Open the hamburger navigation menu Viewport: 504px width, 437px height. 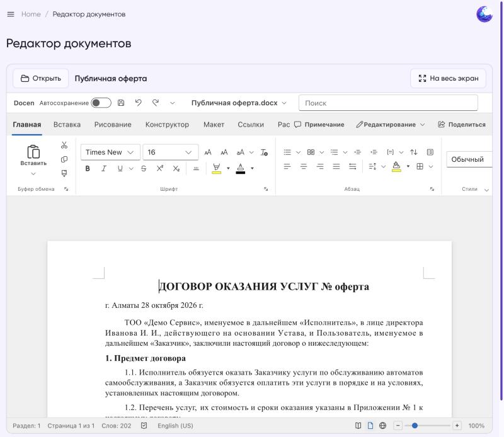pos(11,14)
